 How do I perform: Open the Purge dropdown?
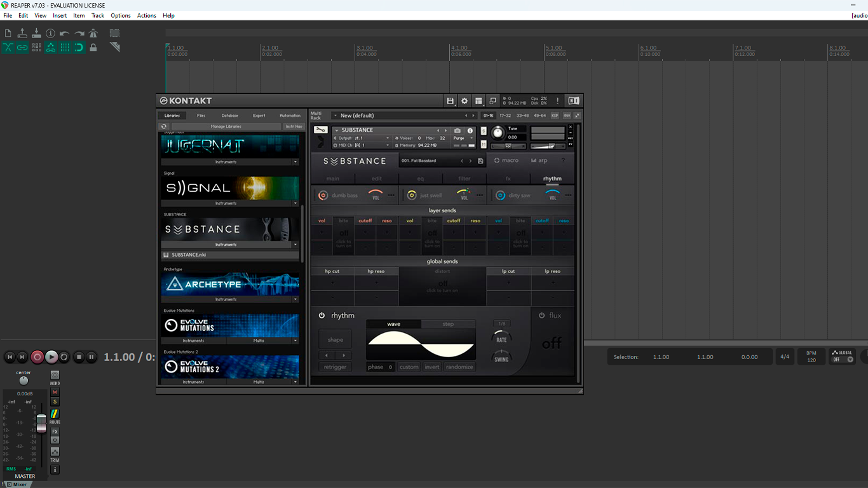pos(462,138)
